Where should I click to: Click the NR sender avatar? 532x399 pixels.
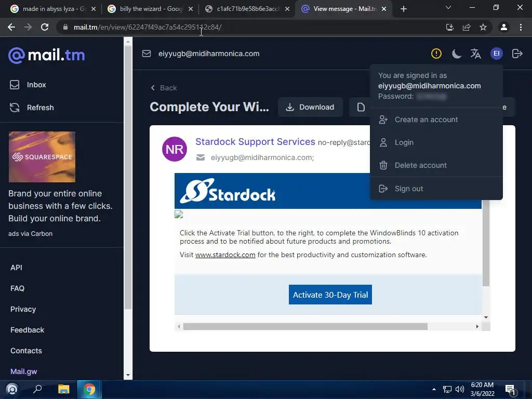(175, 149)
